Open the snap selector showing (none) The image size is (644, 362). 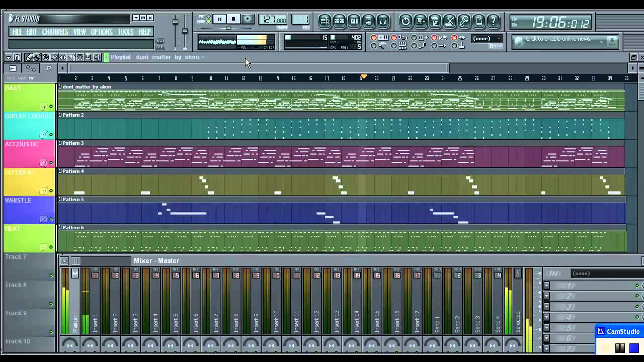(x=486, y=39)
